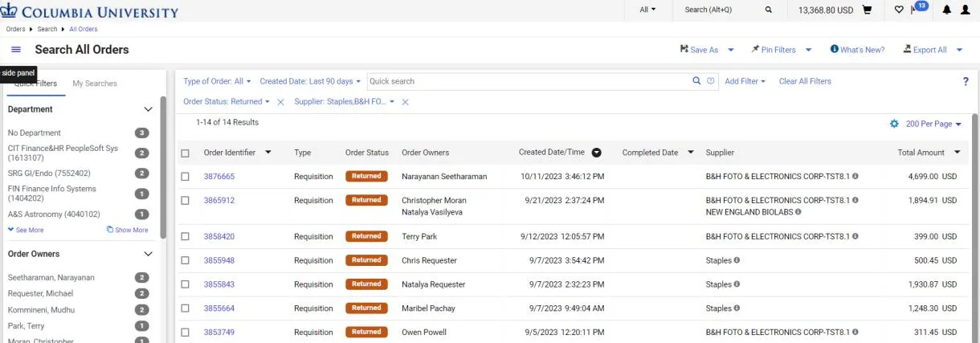Open Pin Filters dropdown arrow
Screen dimensions: 980x343
tap(808, 50)
